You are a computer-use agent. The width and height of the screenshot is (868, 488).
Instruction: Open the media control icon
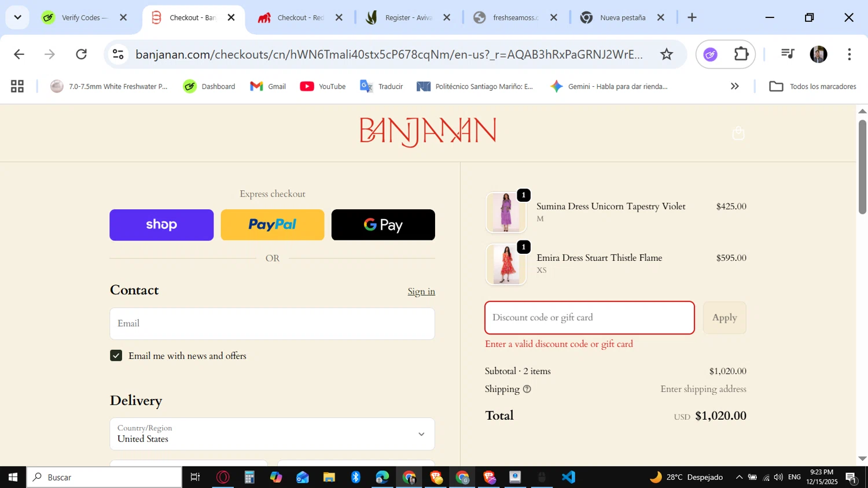tap(787, 54)
